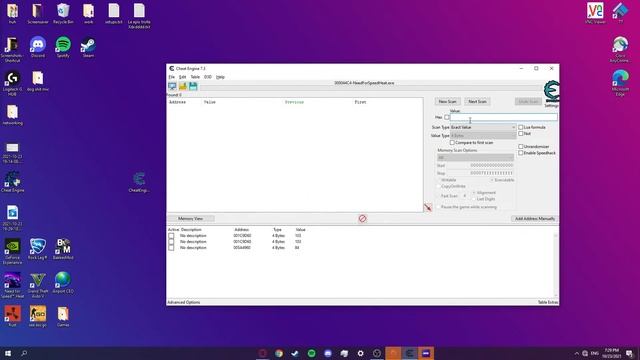
Task: Open Table Extras
Action: [x=548, y=302]
